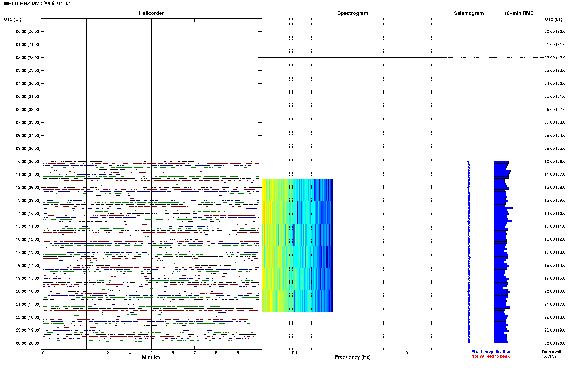Click the minute '0' tick label
This screenshot has height=368, width=588.
[43, 353]
